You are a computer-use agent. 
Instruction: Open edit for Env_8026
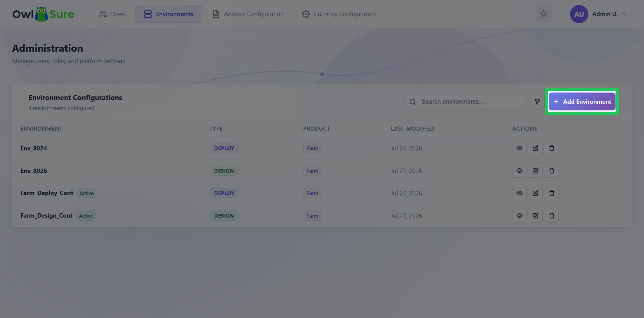click(535, 171)
